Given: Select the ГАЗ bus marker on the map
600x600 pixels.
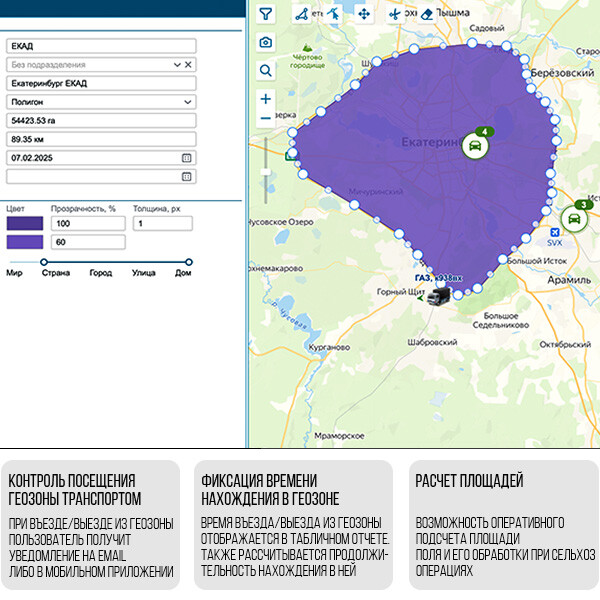Looking at the screenshot, I should point(437,296).
